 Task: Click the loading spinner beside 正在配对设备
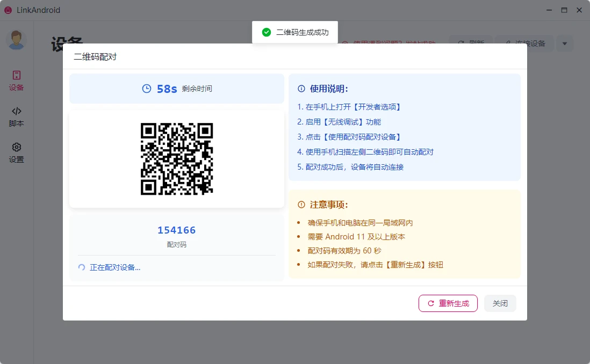[x=82, y=267]
